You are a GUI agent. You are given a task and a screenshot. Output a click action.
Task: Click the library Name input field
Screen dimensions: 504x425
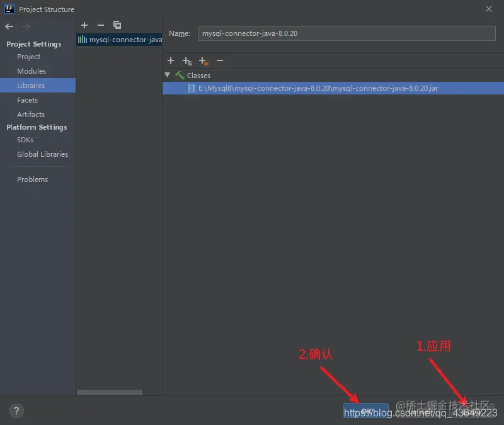click(x=347, y=33)
